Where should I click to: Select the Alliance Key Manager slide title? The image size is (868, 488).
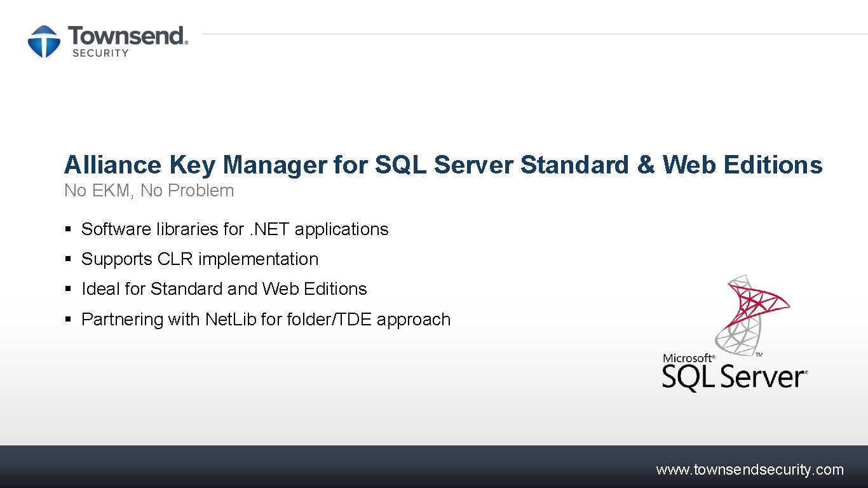[443, 165]
